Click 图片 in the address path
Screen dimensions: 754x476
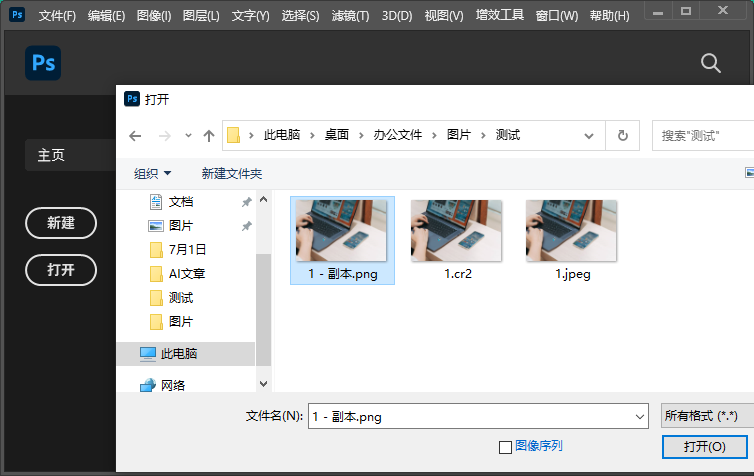click(x=459, y=135)
